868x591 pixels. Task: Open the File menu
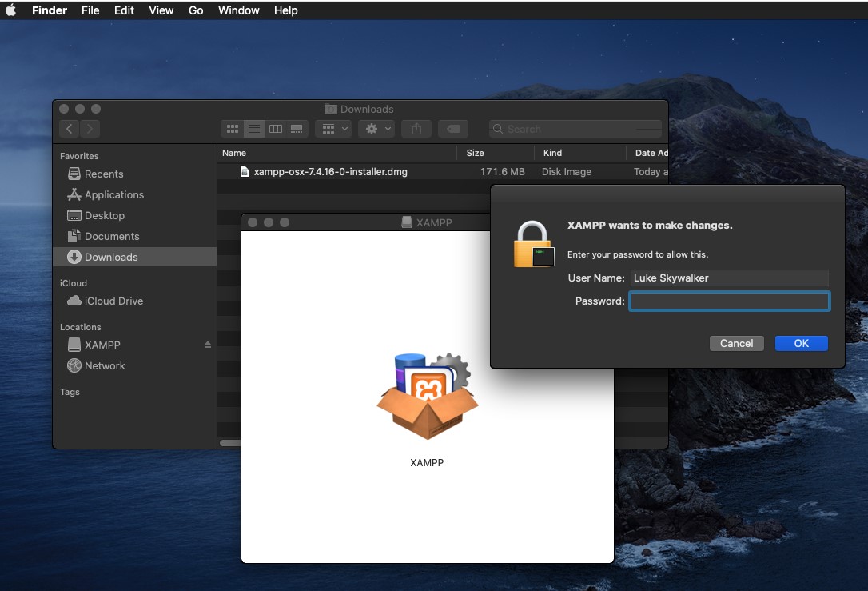[x=90, y=10]
